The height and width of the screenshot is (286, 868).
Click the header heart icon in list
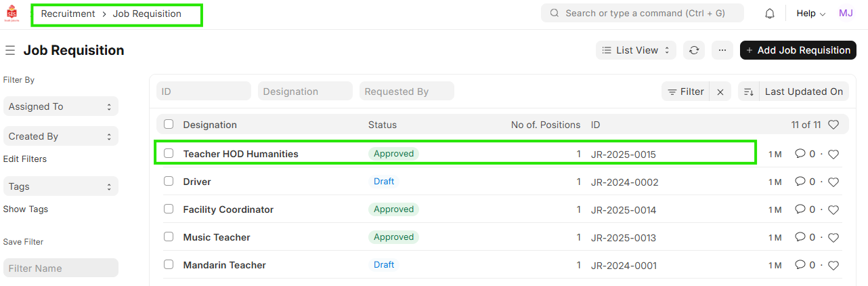[833, 125]
